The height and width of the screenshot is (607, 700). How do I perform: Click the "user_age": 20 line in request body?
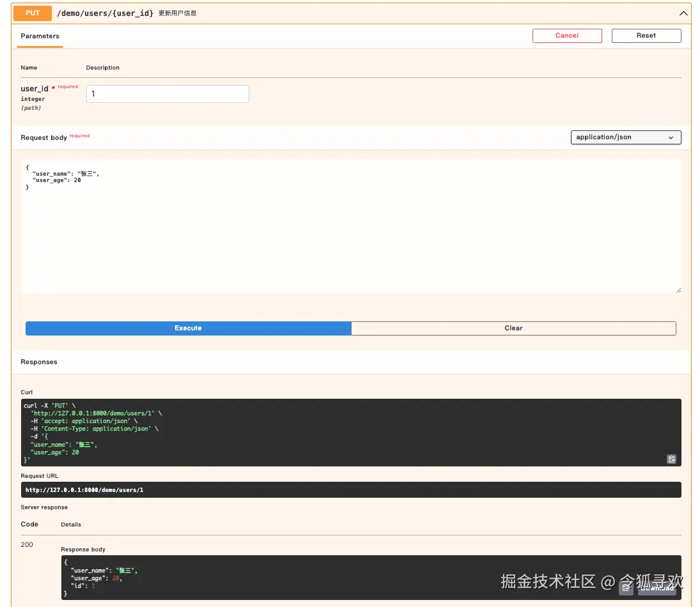click(x=57, y=180)
